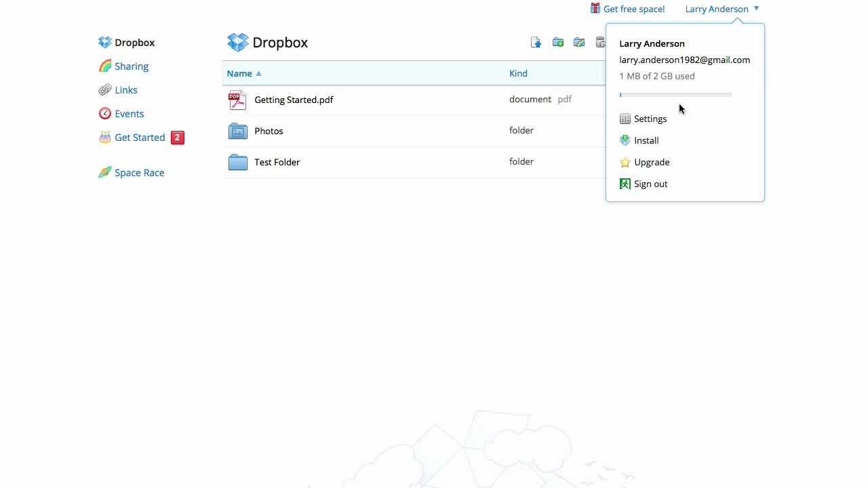Click the large Dropbox logo heading

tap(267, 43)
